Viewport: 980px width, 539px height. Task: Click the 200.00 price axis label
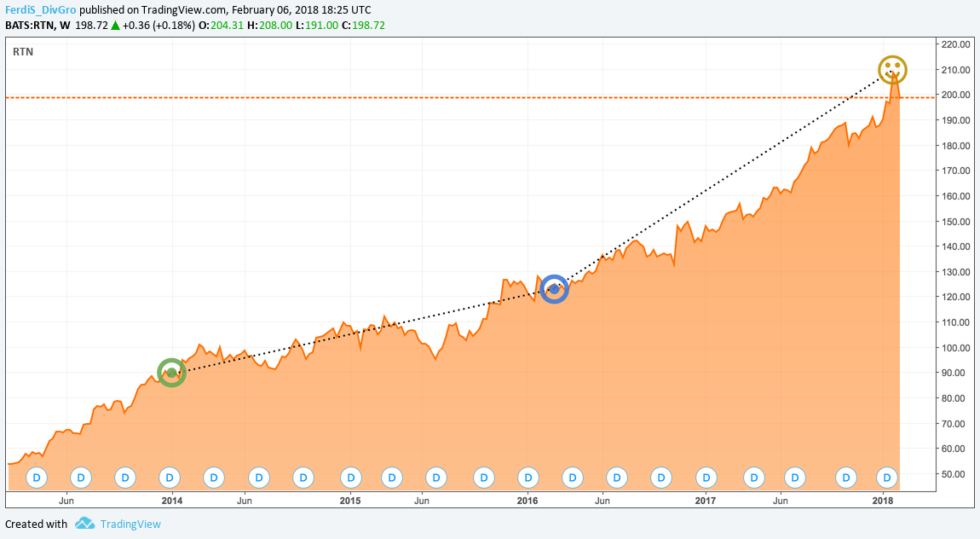[x=955, y=95]
